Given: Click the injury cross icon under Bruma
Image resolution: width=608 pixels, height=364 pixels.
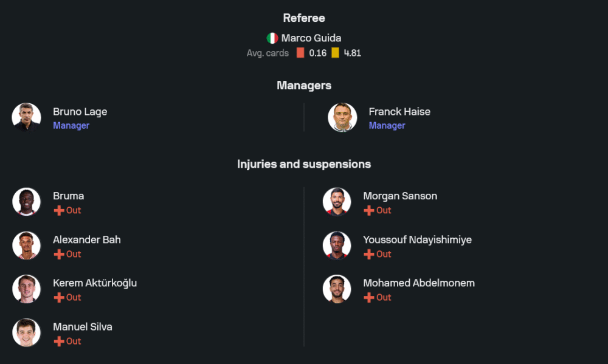Looking at the screenshot, I should (x=59, y=210).
